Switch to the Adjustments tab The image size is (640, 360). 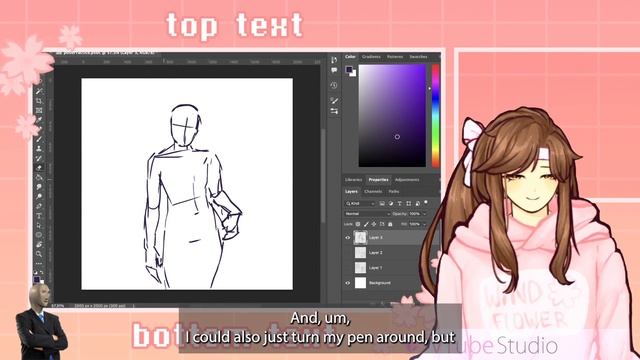[407, 180]
